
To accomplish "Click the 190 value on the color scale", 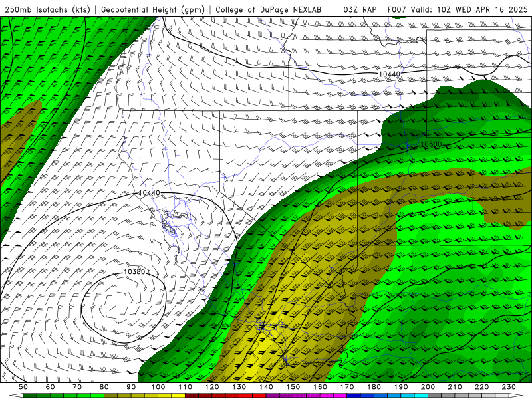I will (401, 387).
